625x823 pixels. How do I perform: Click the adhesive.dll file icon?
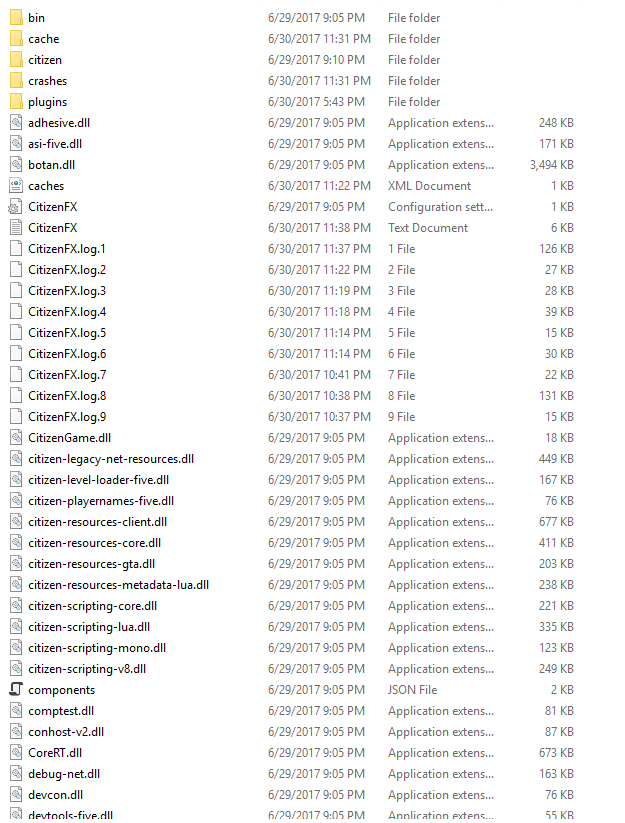pyautogui.click(x=16, y=122)
